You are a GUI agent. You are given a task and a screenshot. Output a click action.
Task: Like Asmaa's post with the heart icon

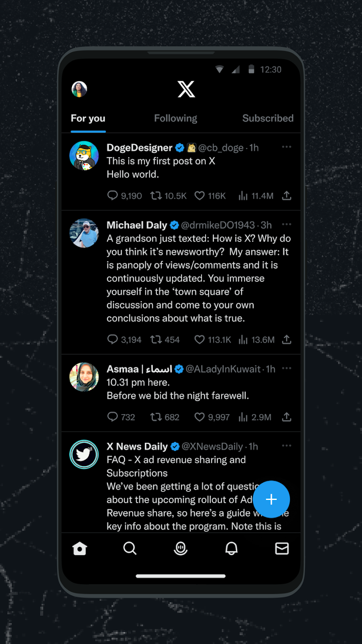[199, 417]
